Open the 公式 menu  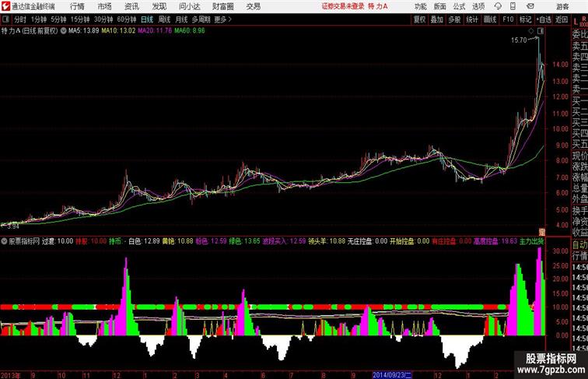pos(459,6)
